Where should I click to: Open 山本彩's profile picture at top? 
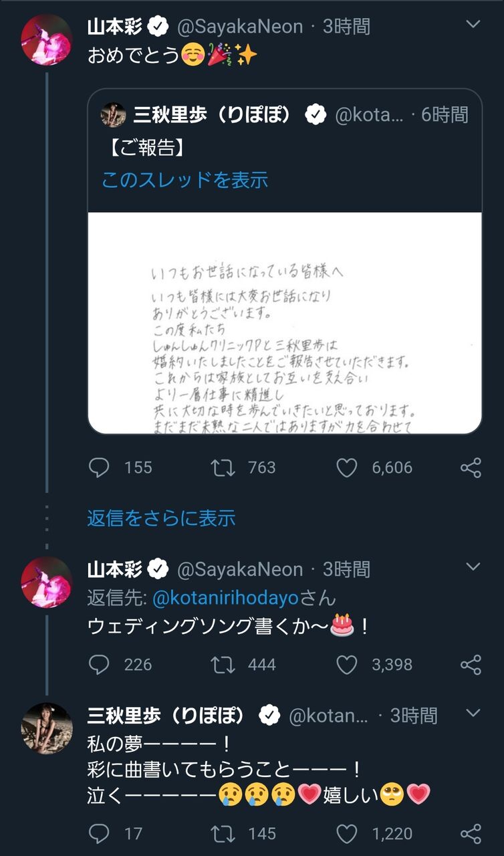coord(46,39)
